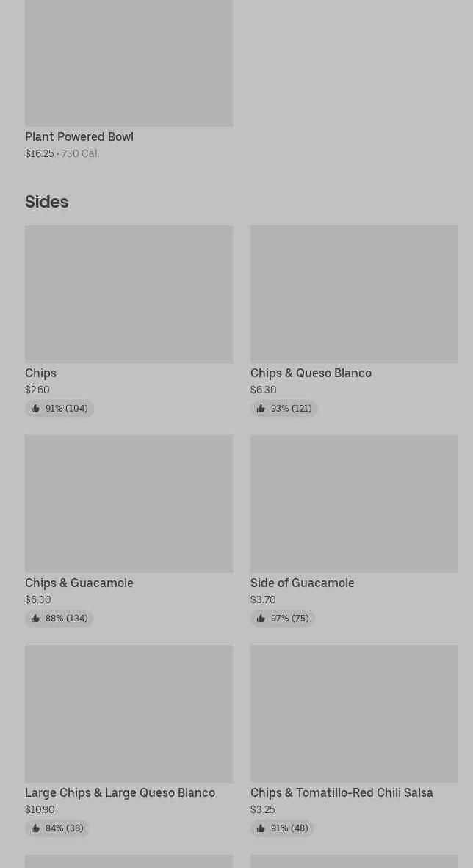Open the Chips & Guacamole image
The width and height of the screenshot is (473, 868).
129,503
